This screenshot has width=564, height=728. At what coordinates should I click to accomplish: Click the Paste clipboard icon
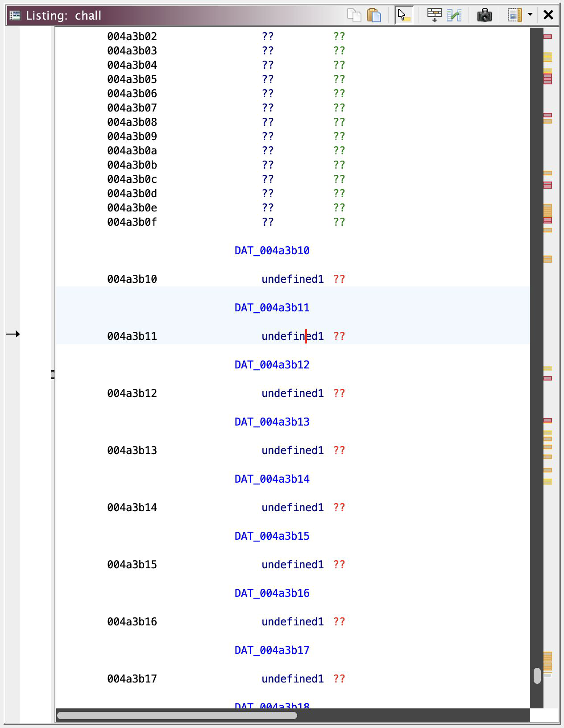[x=374, y=15]
